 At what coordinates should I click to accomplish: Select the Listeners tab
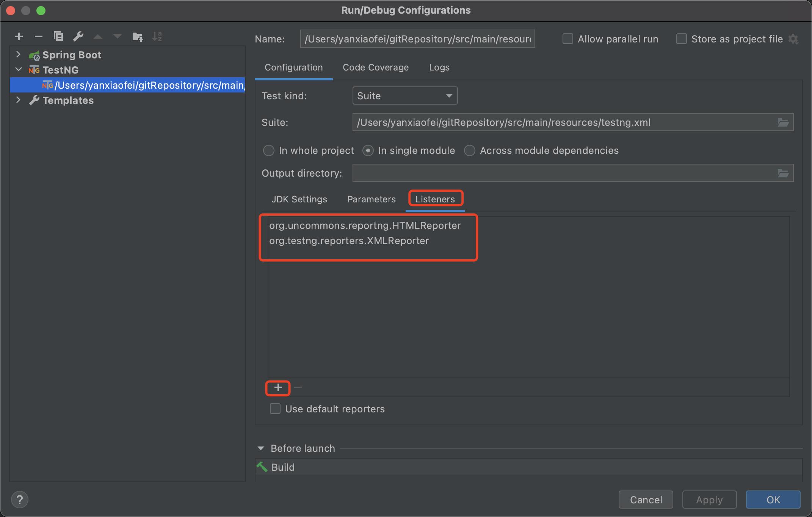pos(435,199)
